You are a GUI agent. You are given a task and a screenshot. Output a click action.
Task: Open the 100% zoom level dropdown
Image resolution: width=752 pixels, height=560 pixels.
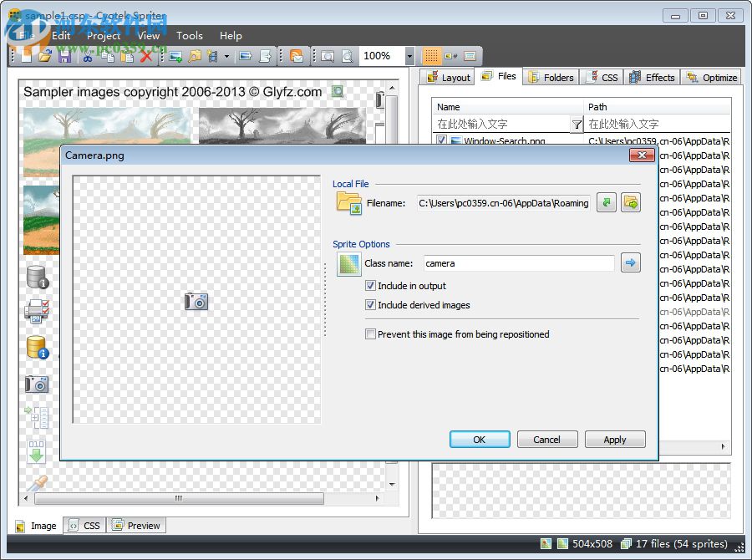[409, 56]
